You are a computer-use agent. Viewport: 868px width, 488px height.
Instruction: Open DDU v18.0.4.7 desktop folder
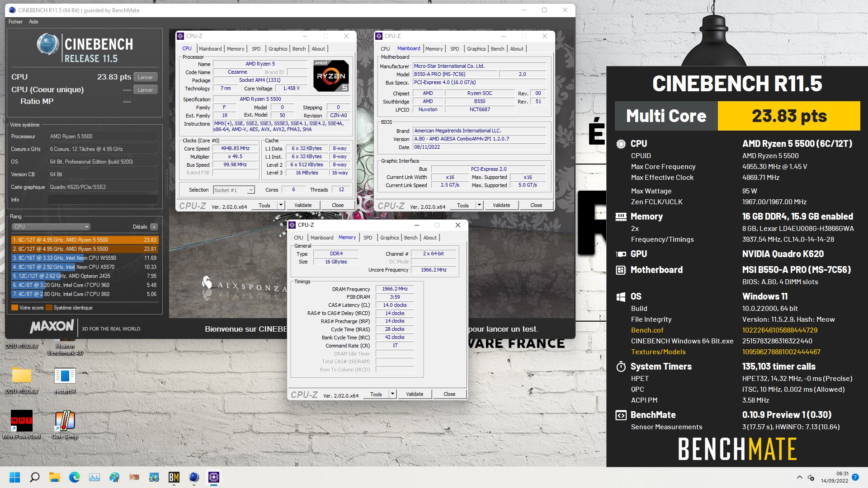tap(22, 380)
